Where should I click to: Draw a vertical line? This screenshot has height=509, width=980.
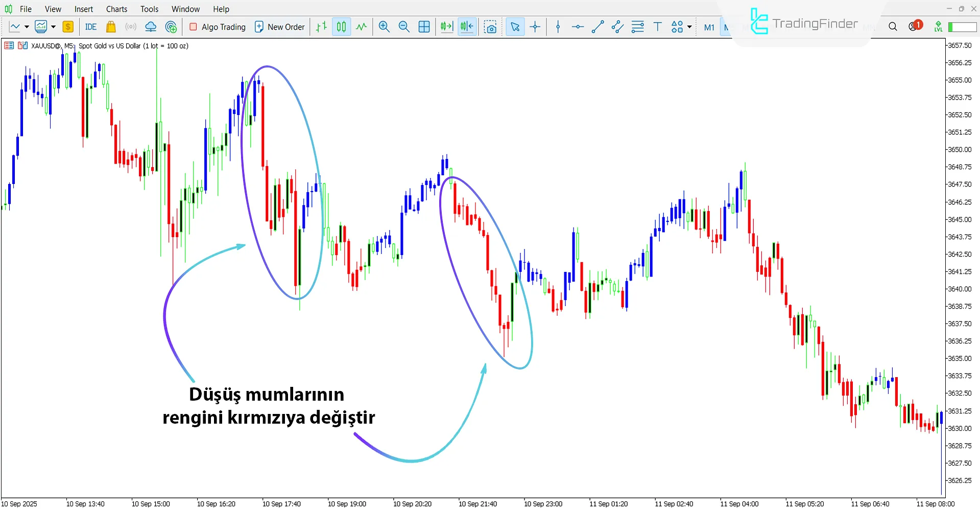pos(558,27)
